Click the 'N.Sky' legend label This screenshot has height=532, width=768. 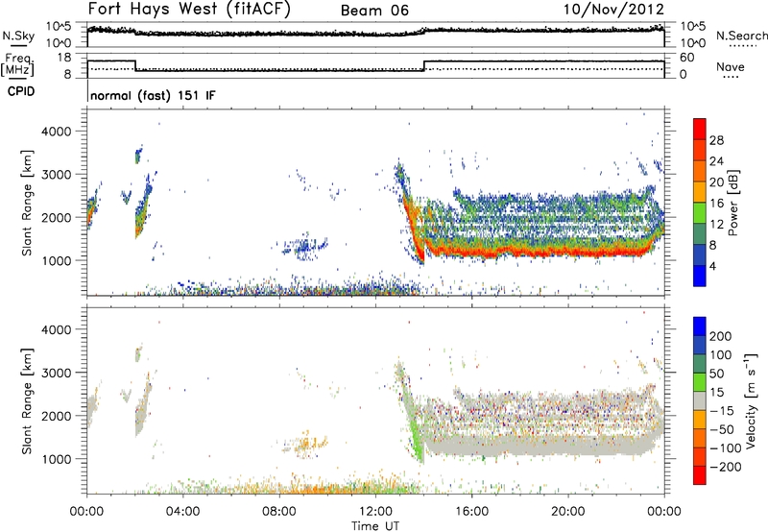[x=18, y=36]
